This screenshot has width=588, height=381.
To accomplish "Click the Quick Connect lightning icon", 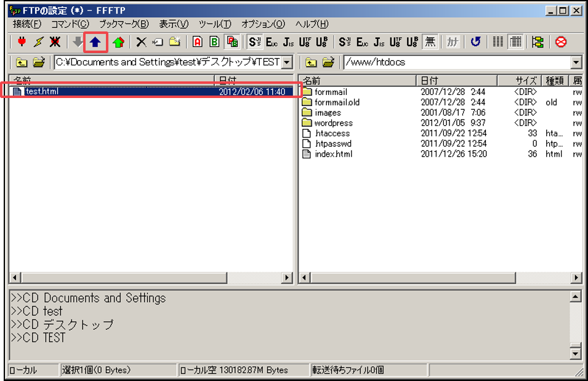I will click(38, 42).
